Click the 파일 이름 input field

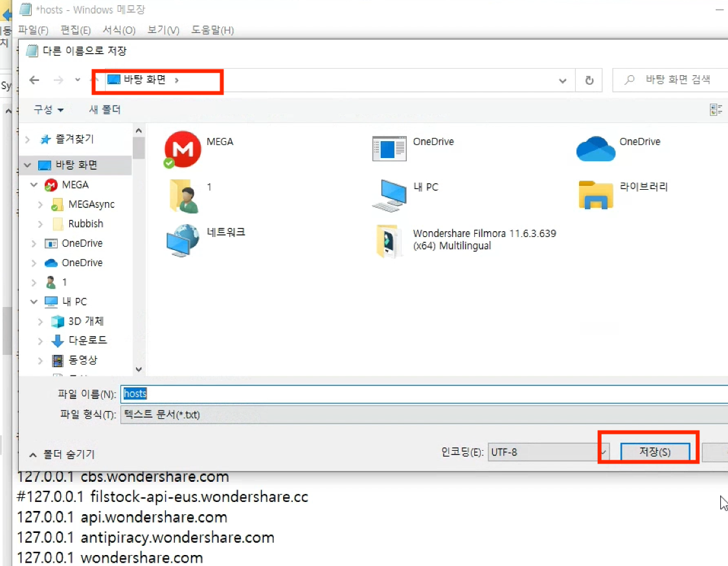[x=424, y=394]
